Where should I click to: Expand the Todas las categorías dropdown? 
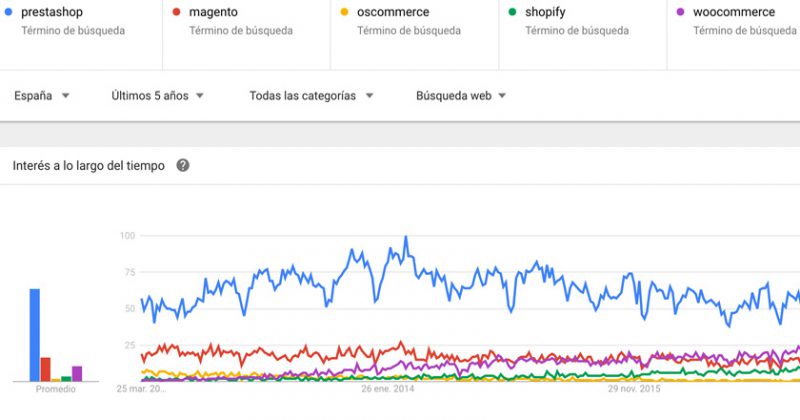311,96
